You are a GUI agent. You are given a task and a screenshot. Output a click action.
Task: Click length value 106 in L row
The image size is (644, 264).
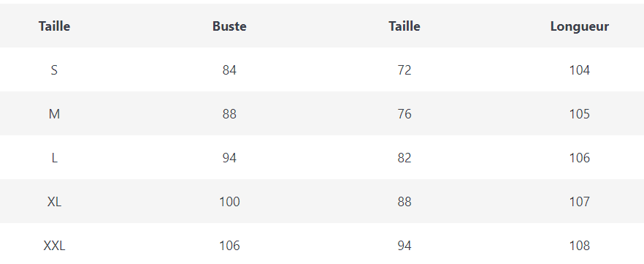[x=580, y=158]
